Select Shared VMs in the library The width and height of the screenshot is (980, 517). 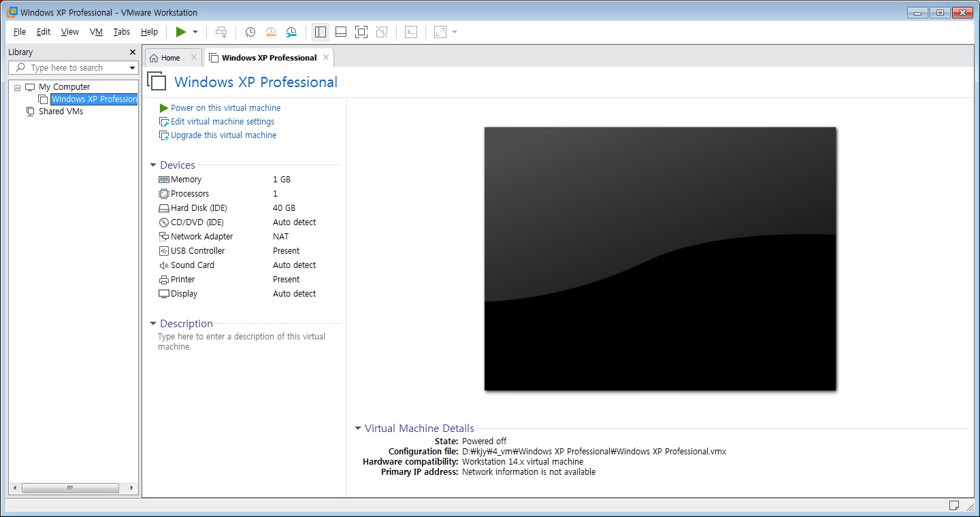61,112
